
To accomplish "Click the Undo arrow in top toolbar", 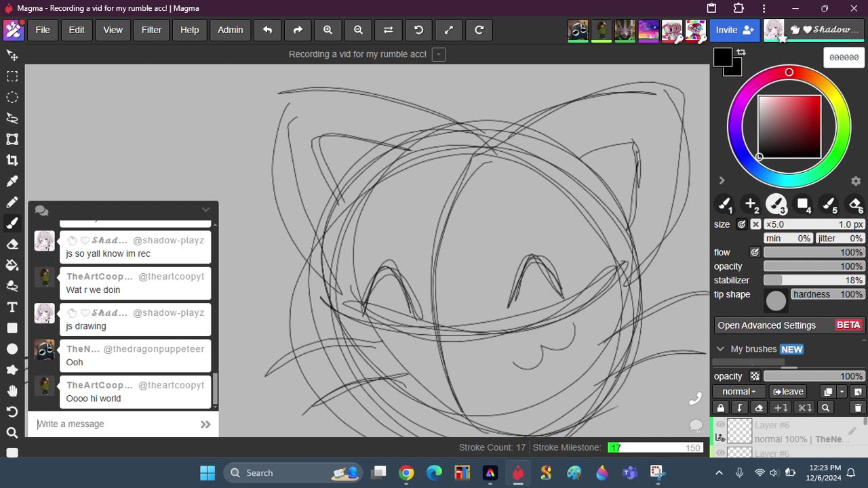I will 267,30.
